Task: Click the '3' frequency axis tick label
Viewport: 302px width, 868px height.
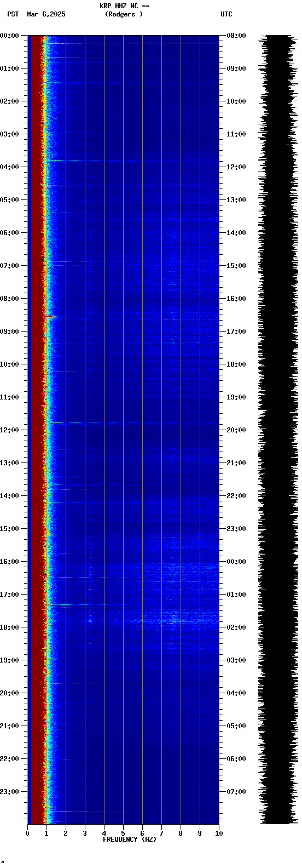Action: (x=85, y=833)
